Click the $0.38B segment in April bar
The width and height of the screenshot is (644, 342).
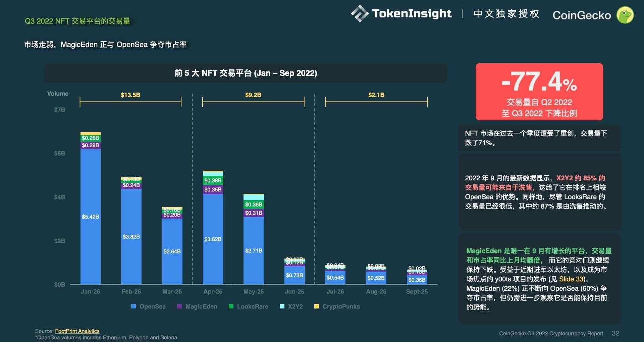point(213,180)
